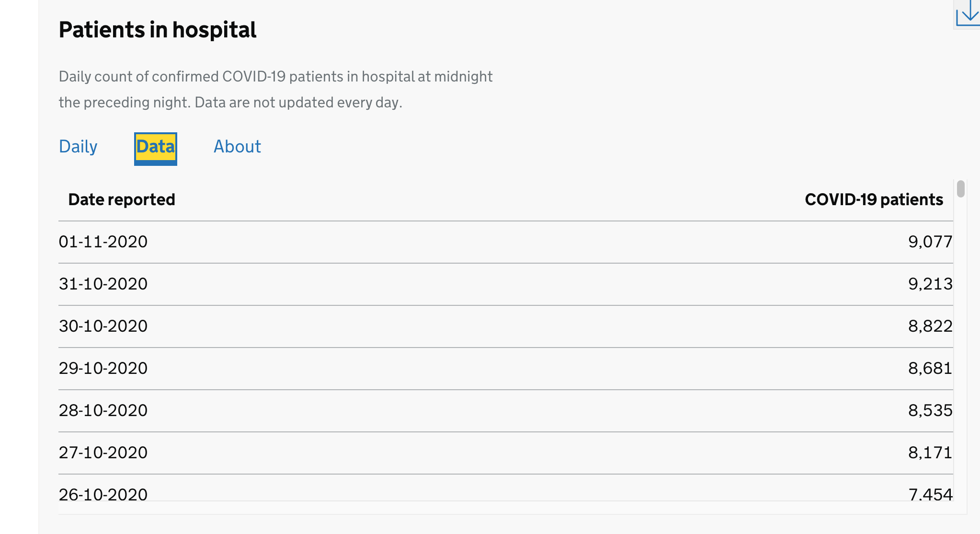The height and width of the screenshot is (534, 980).
Task: Select the highlighted Data tab
Action: [156, 149]
